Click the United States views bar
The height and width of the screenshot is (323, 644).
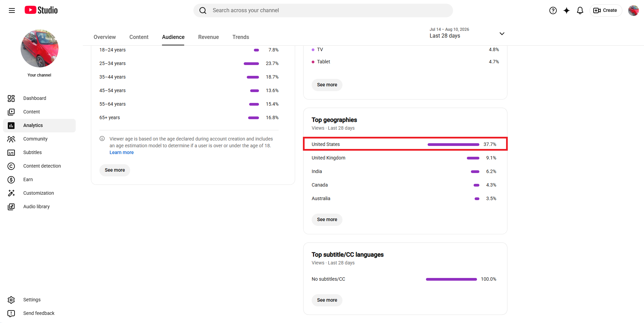coord(453,144)
